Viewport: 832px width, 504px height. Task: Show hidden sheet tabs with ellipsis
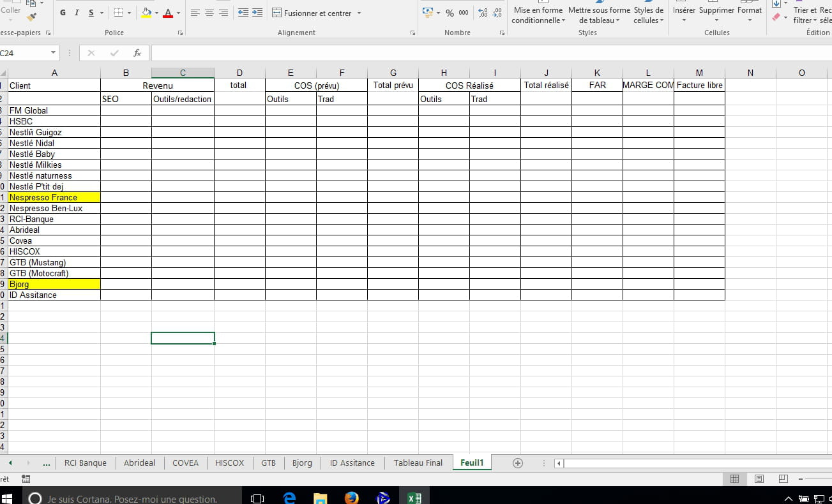click(x=46, y=464)
